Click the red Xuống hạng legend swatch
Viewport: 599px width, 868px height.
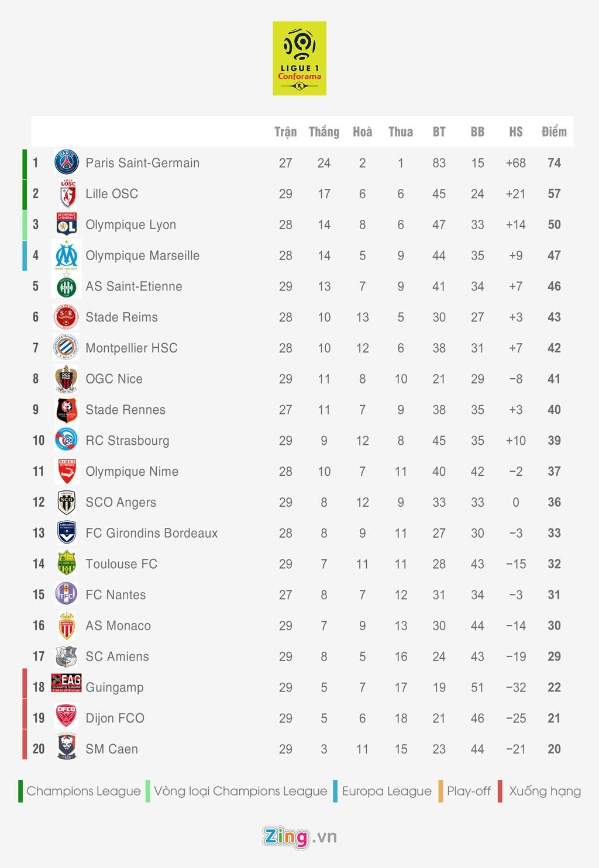click(x=500, y=791)
